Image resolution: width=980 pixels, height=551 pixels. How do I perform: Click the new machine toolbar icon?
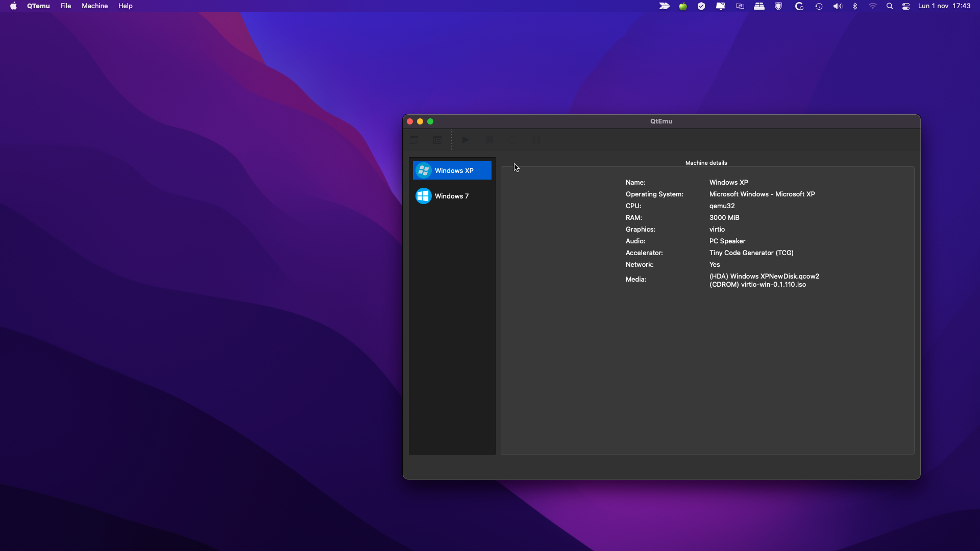[x=414, y=140]
